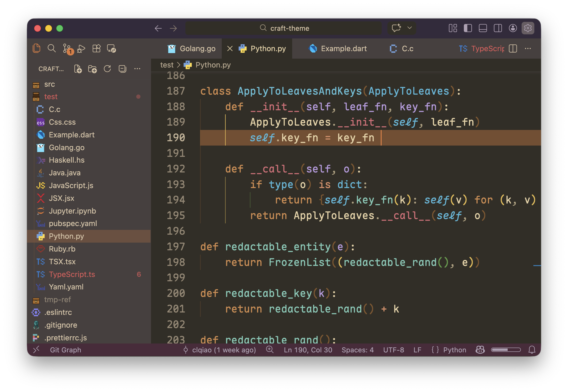The width and height of the screenshot is (568, 392).
Task: Toggle the secondary side bar
Action: (x=498, y=28)
